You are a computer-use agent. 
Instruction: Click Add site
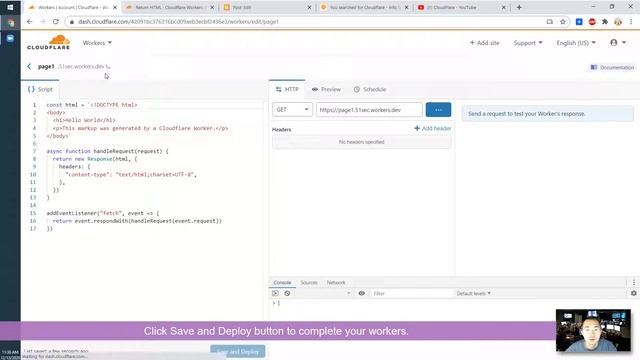484,42
